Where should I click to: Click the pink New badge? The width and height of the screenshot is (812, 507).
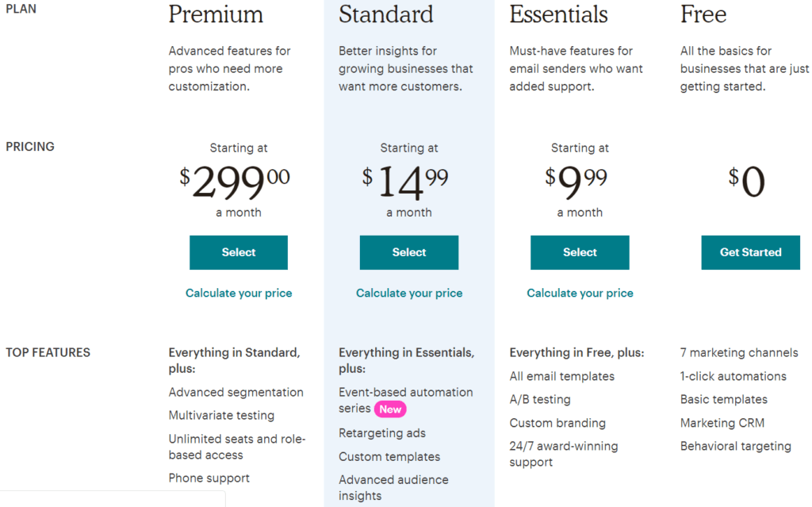click(x=390, y=409)
